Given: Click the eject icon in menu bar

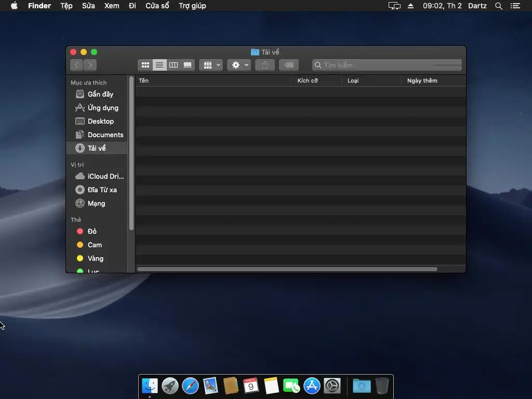Looking at the screenshot, I should [410, 6].
